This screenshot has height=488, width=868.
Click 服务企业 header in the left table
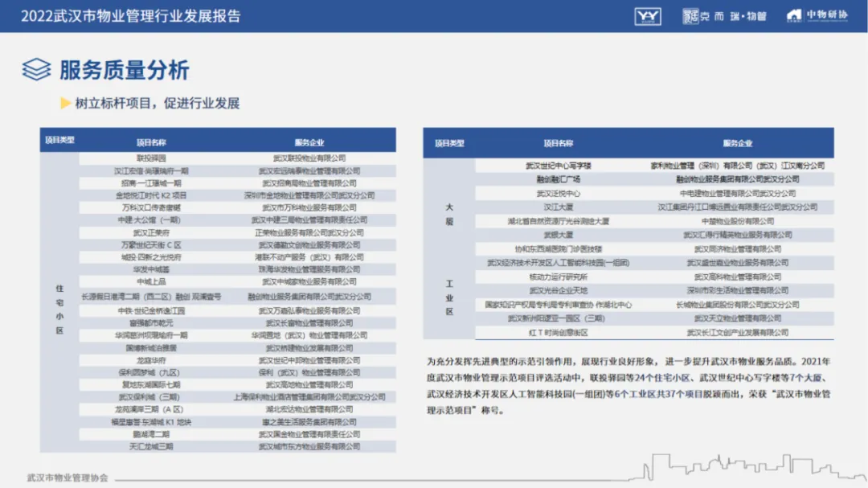click(x=309, y=142)
